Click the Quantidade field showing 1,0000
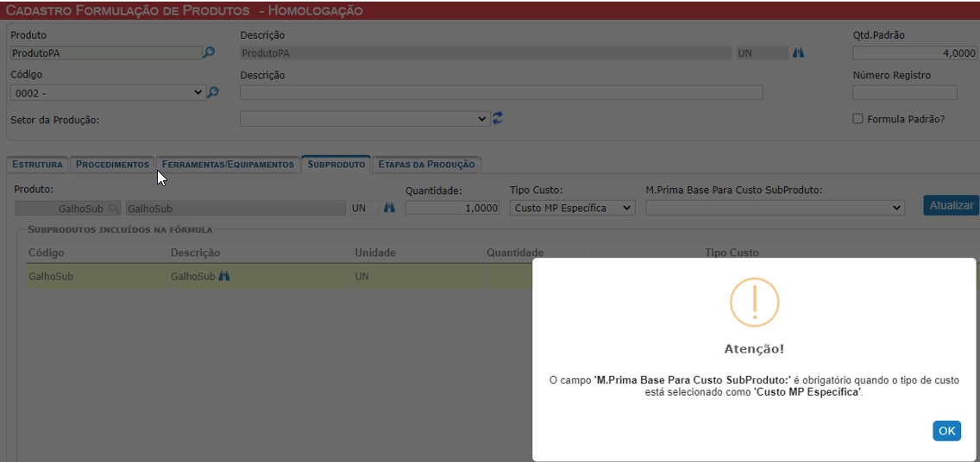The image size is (980, 462). 453,208
